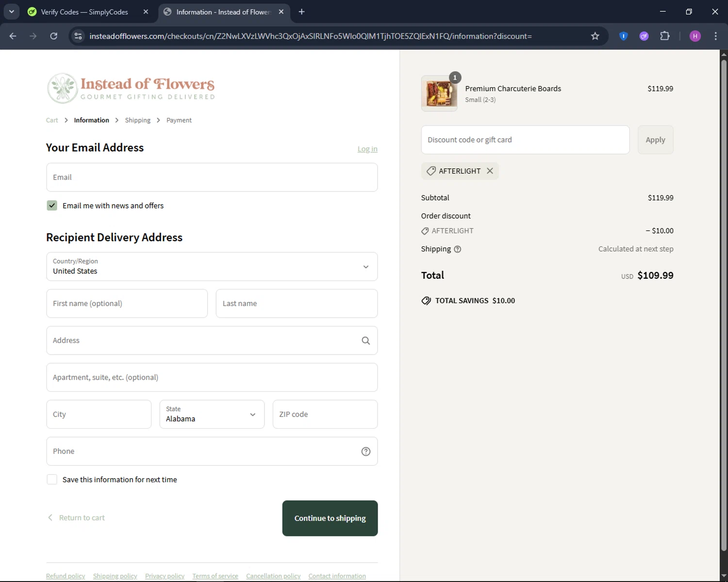Open the Log in link

tap(367, 149)
